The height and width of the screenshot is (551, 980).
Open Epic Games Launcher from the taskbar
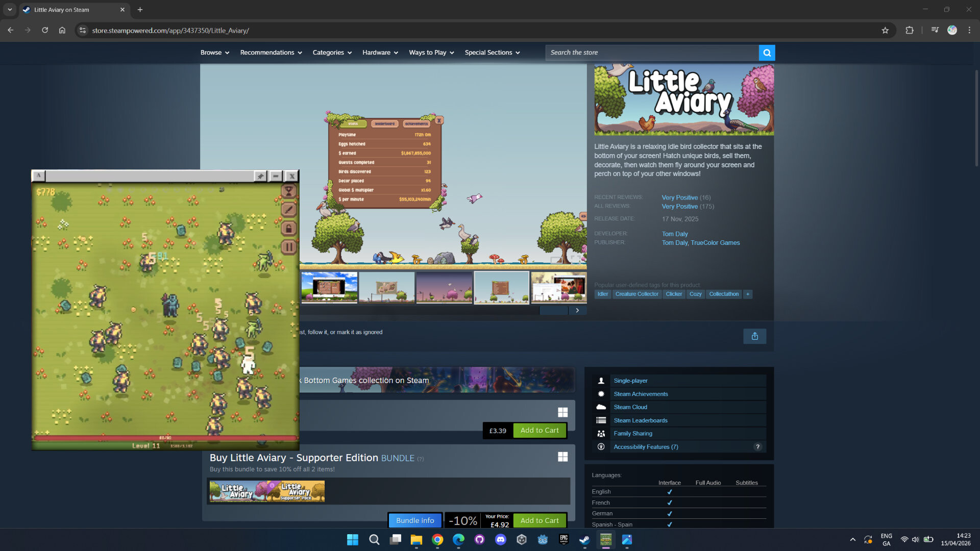click(x=563, y=540)
